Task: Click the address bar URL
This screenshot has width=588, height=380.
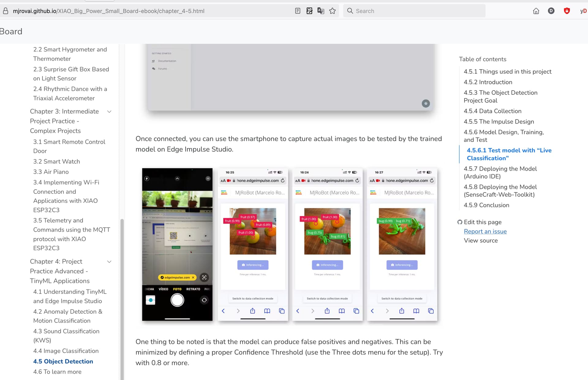Action: click(108, 11)
